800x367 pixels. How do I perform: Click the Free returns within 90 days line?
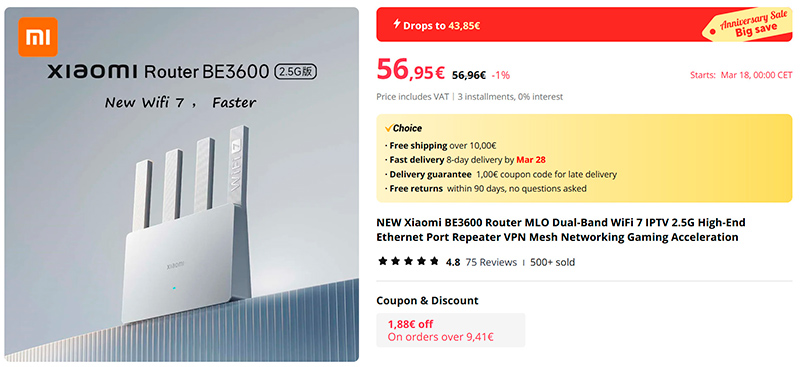point(485,188)
